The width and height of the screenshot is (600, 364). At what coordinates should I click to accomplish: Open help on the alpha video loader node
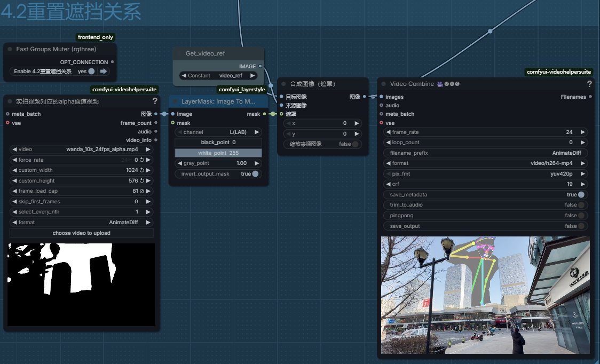tap(155, 101)
